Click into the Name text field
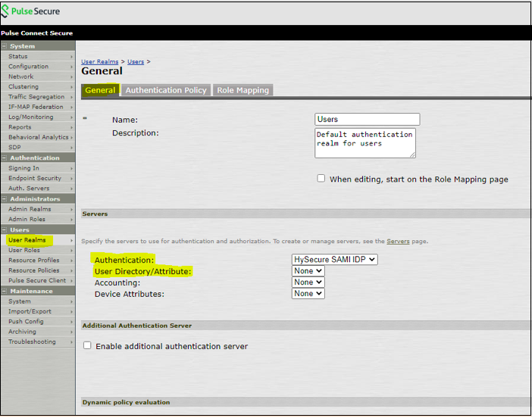This screenshot has height=418, width=532. 367,120
